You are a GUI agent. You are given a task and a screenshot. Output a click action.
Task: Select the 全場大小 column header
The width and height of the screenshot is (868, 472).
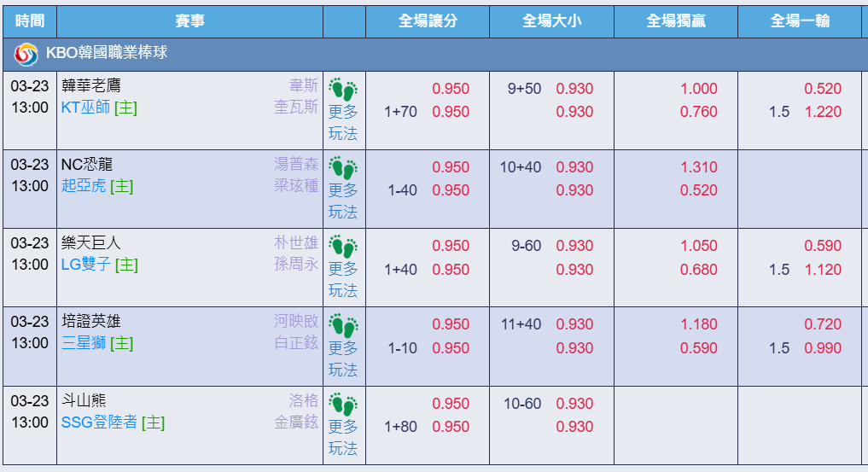pos(551,21)
